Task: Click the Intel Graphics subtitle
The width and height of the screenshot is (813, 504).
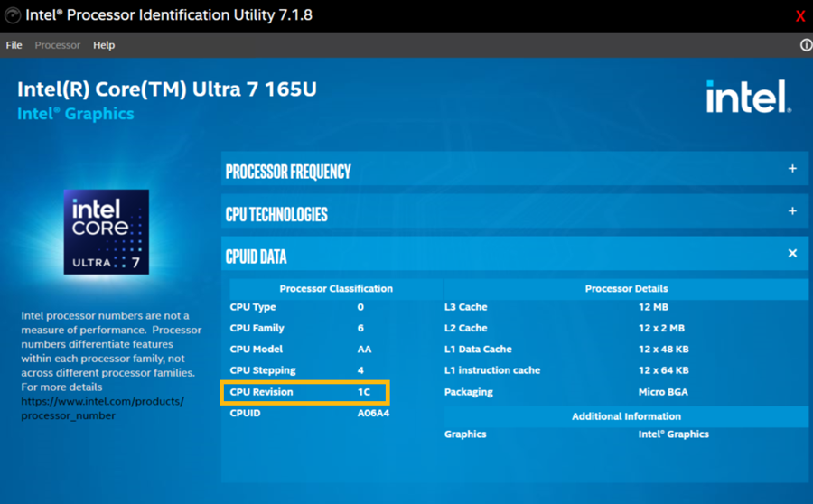Action: [76, 114]
